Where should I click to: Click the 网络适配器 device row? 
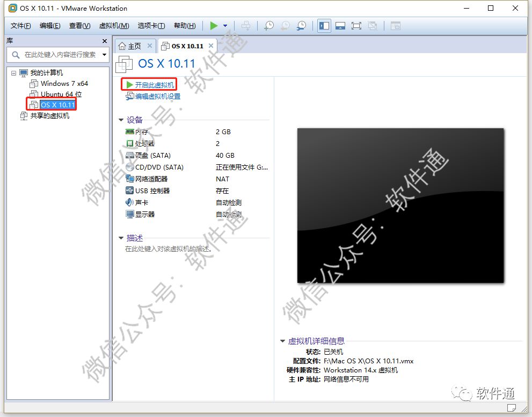[196, 179]
